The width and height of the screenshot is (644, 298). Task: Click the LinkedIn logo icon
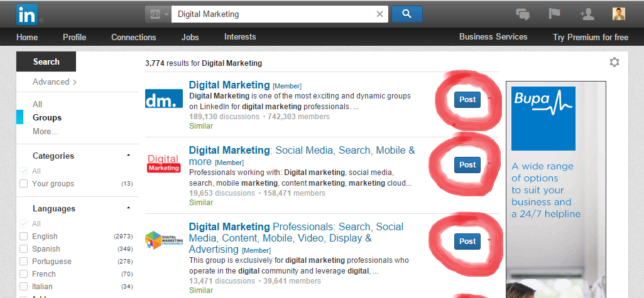click(26, 13)
